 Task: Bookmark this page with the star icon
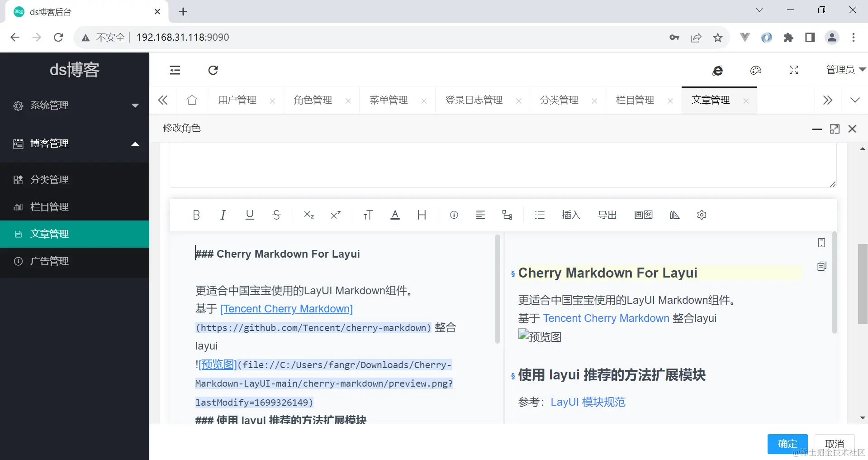tap(718, 38)
